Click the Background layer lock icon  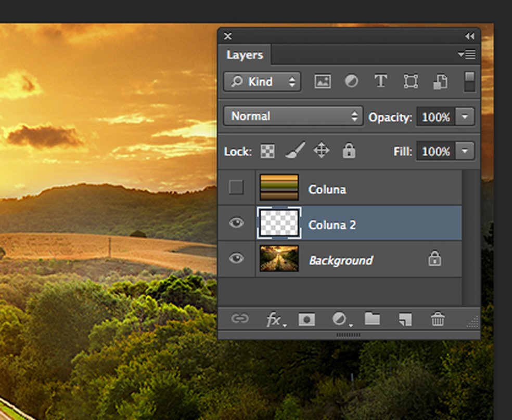[434, 258]
